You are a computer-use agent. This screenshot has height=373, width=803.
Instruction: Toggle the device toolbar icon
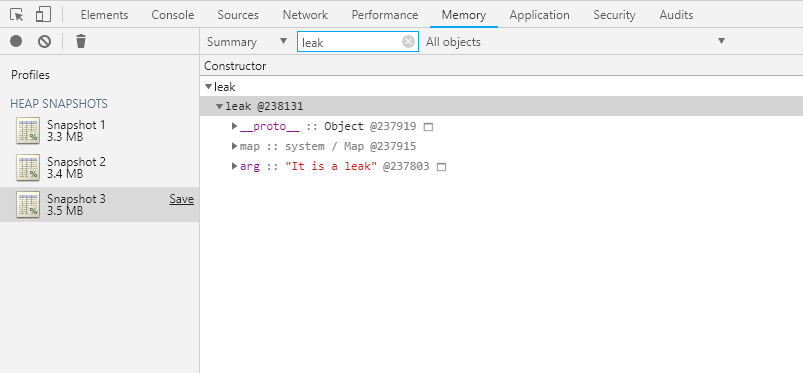pos(44,14)
